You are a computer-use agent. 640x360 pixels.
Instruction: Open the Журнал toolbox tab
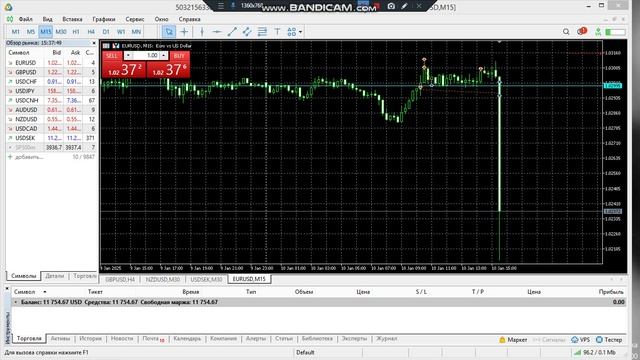pos(386,339)
